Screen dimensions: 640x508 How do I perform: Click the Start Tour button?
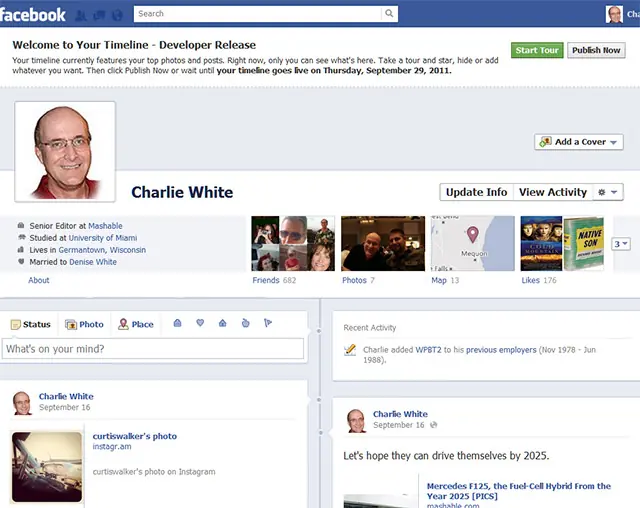537,50
